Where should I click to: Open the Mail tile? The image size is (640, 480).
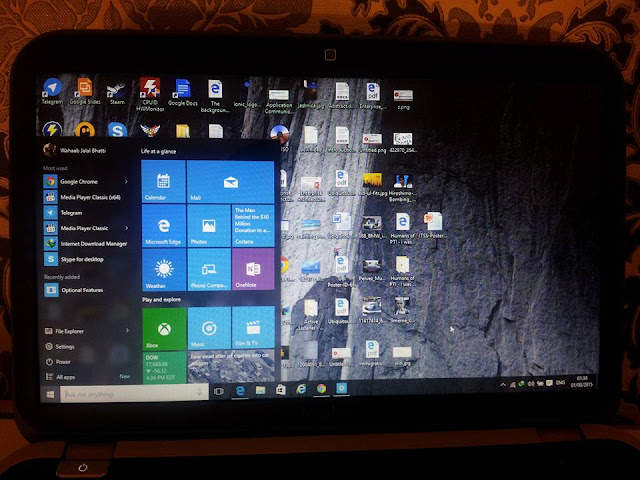tap(231, 182)
